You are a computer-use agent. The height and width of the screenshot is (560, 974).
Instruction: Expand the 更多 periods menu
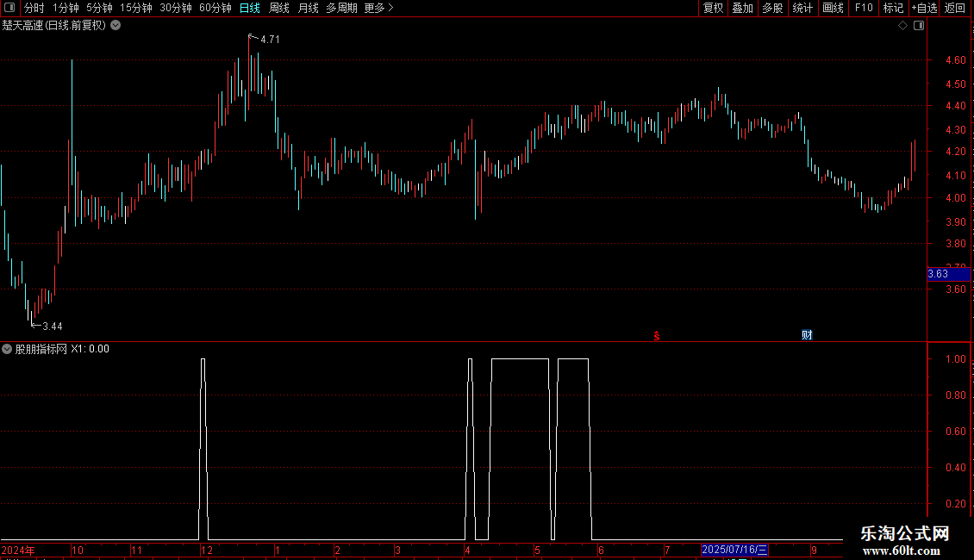(x=379, y=8)
